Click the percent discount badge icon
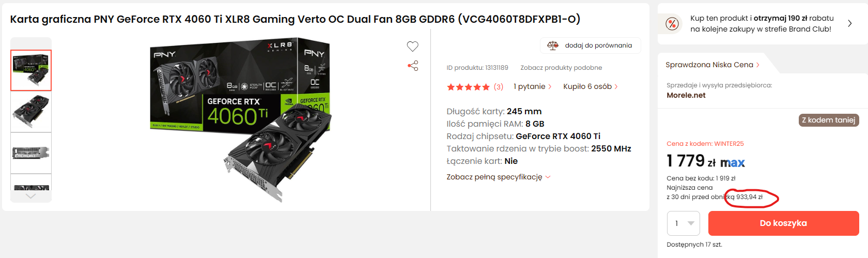Screen dimensions: 868x258 tap(672, 23)
